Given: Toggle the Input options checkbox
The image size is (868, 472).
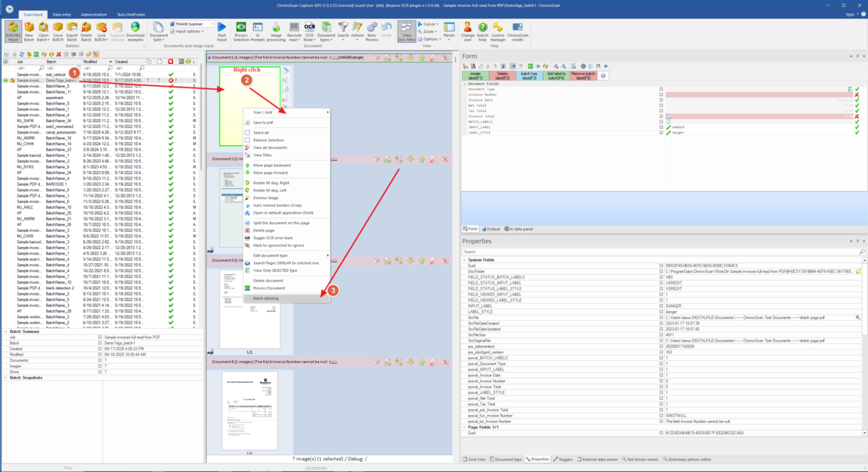Looking at the screenshot, I should coord(173,31).
